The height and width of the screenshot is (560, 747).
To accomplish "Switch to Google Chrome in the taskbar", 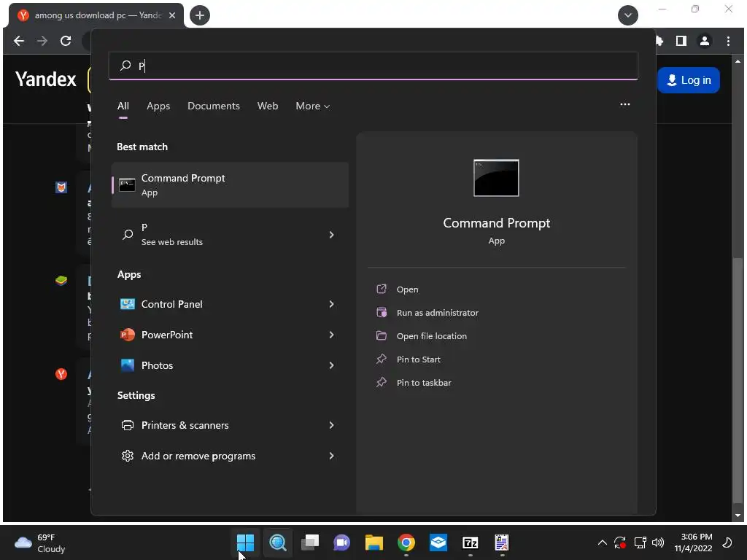I will coord(406,542).
